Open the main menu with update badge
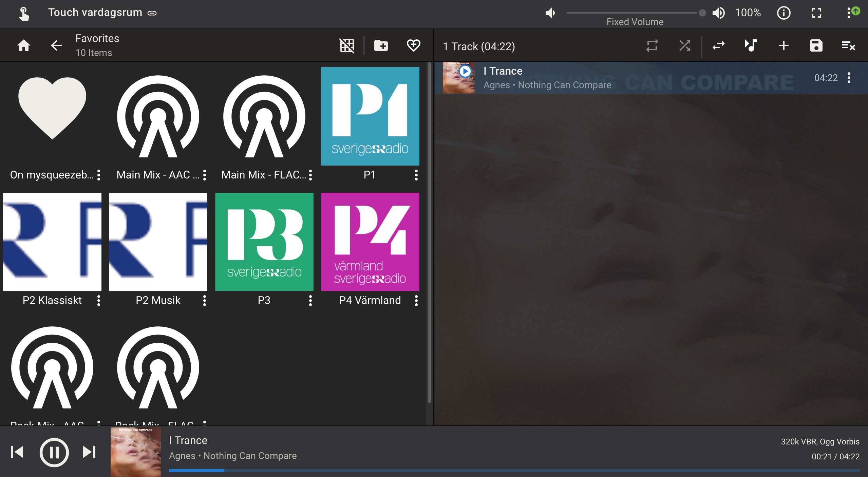Screen dimensions: 868x477 click(x=849, y=13)
